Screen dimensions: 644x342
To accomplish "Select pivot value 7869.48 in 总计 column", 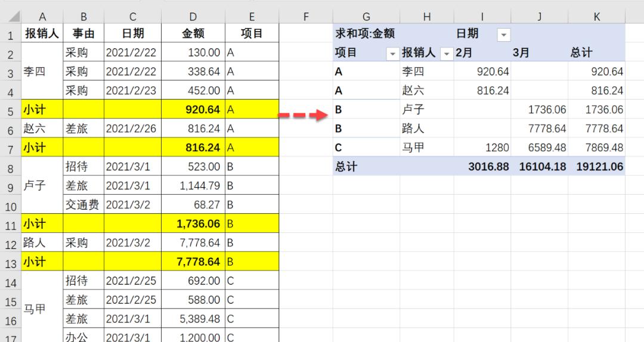I will coord(597,147).
